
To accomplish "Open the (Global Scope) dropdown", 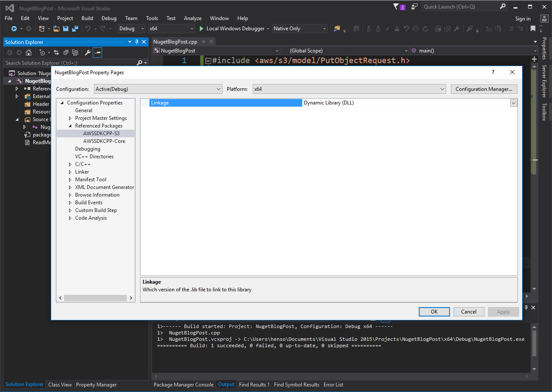I will 345,50.
